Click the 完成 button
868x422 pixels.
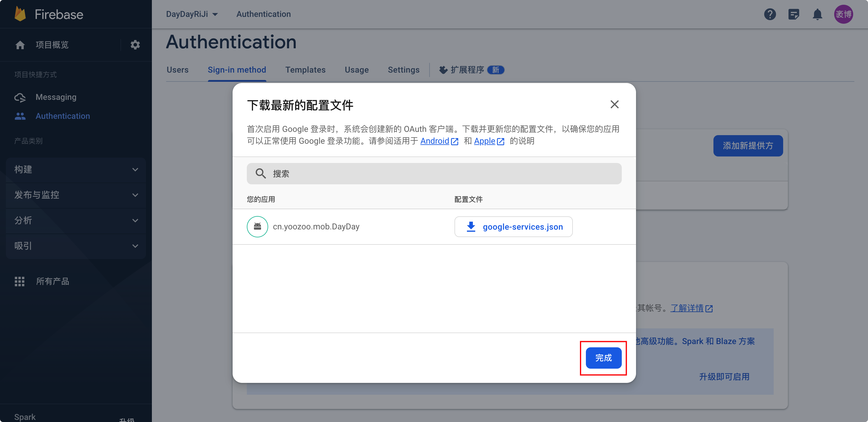(x=603, y=358)
